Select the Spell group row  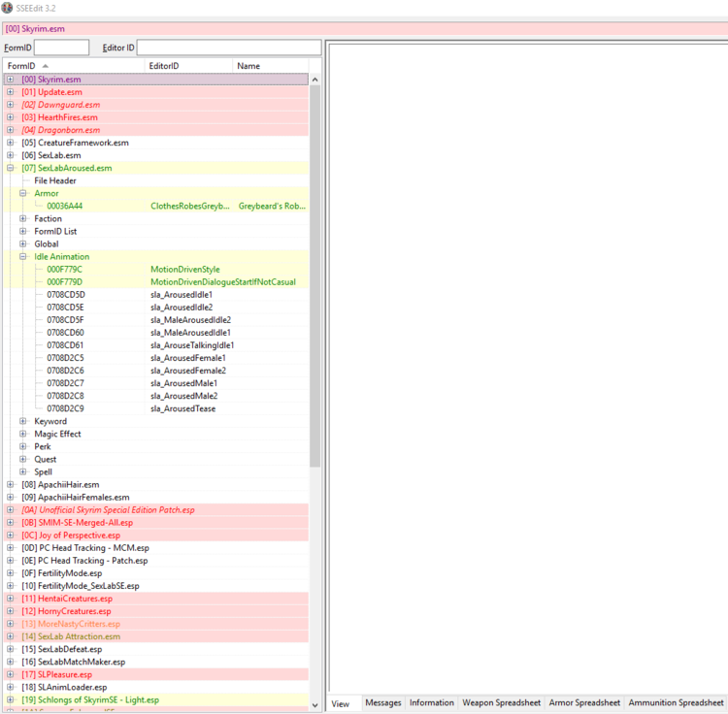[156, 471]
